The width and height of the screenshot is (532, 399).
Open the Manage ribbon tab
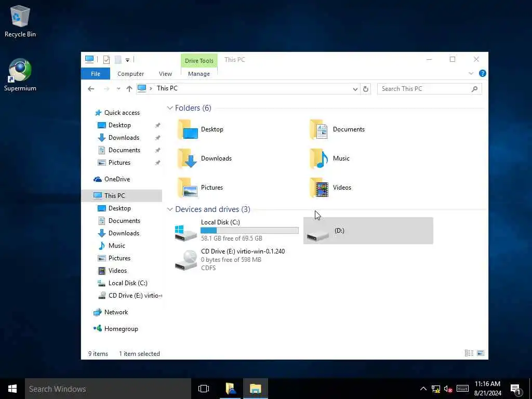199,74
